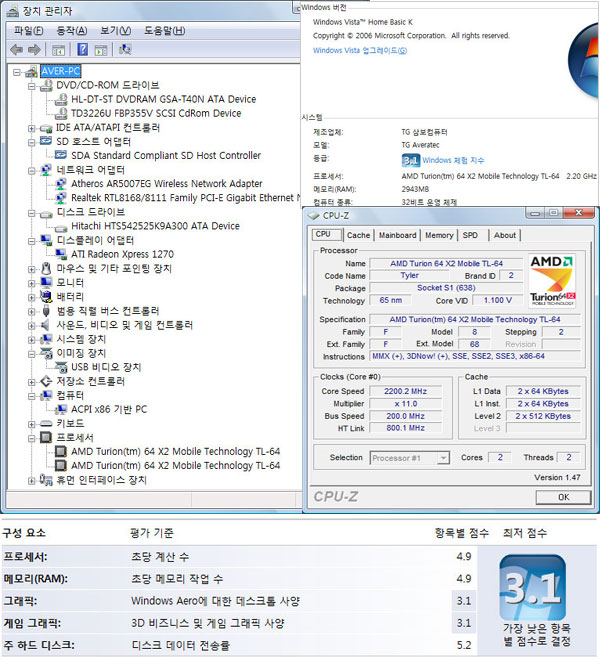The image size is (600, 660).
Task: Click the Windows Vista 업그레이드 link
Action: (x=360, y=51)
